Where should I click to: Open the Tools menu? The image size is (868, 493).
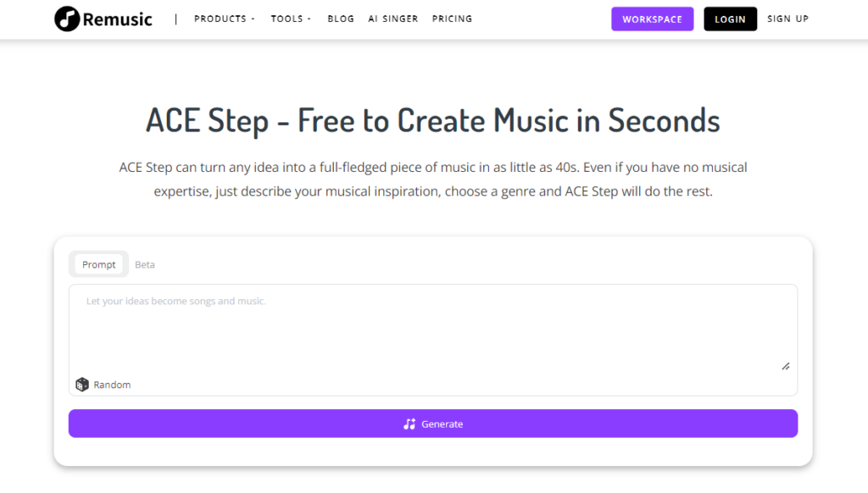coord(288,18)
